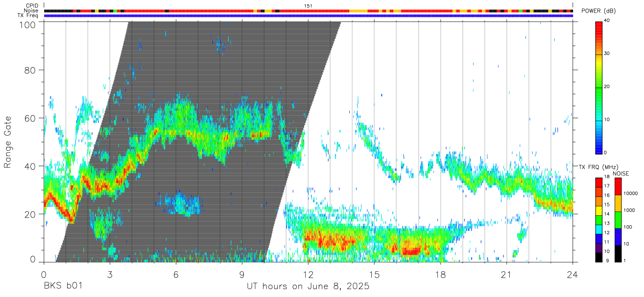Screen dimensions: 644x297
Task: Click the 'BKS b01' label
Action: (x=63, y=287)
